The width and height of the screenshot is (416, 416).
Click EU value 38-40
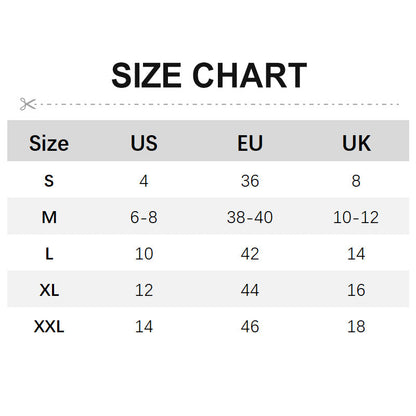click(250, 217)
